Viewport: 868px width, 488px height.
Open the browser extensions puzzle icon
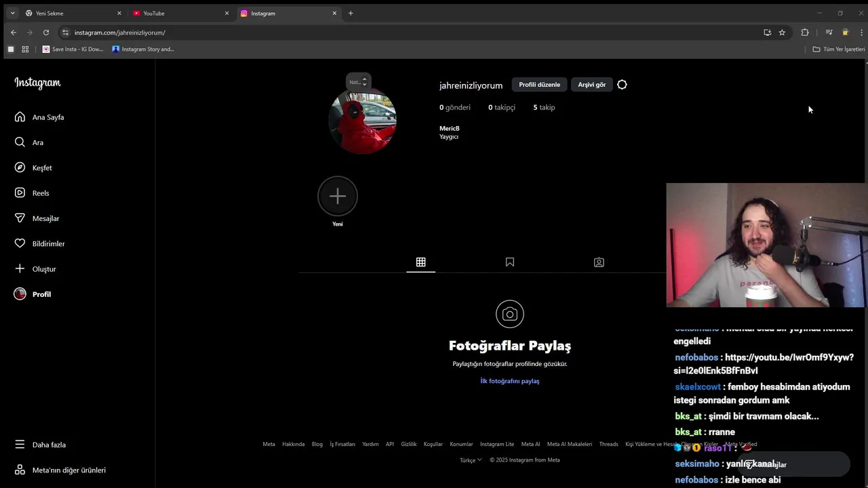pyautogui.click(x=805, y=33)
